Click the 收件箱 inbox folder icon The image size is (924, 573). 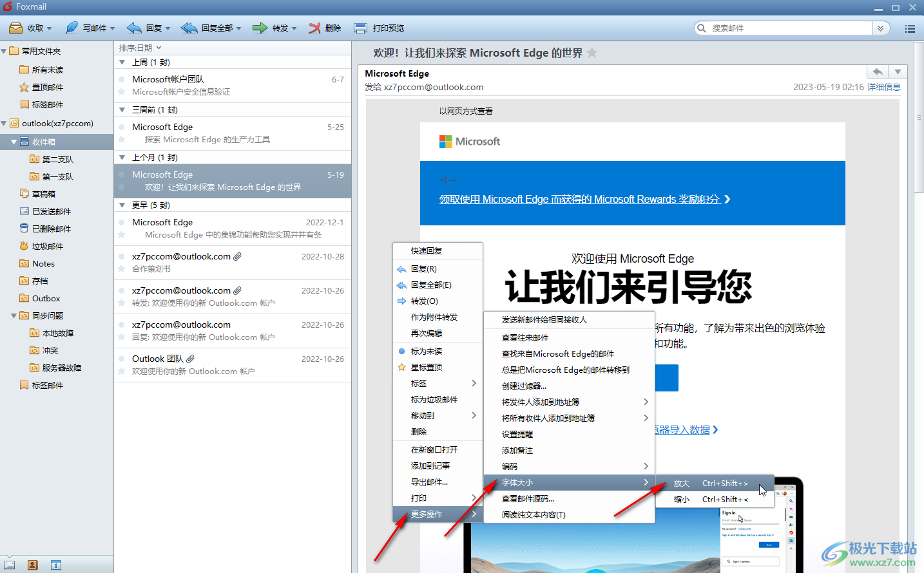coord(24,142)
